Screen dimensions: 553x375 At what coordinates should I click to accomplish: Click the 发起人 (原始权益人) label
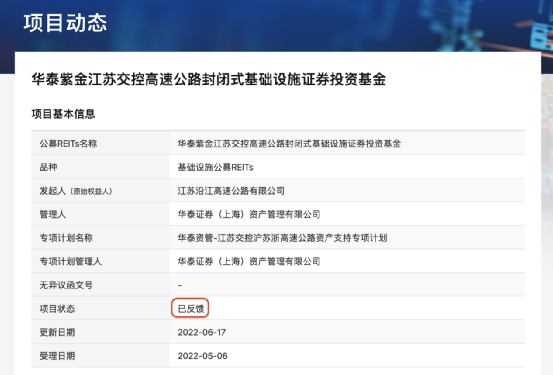pos(76,191)
